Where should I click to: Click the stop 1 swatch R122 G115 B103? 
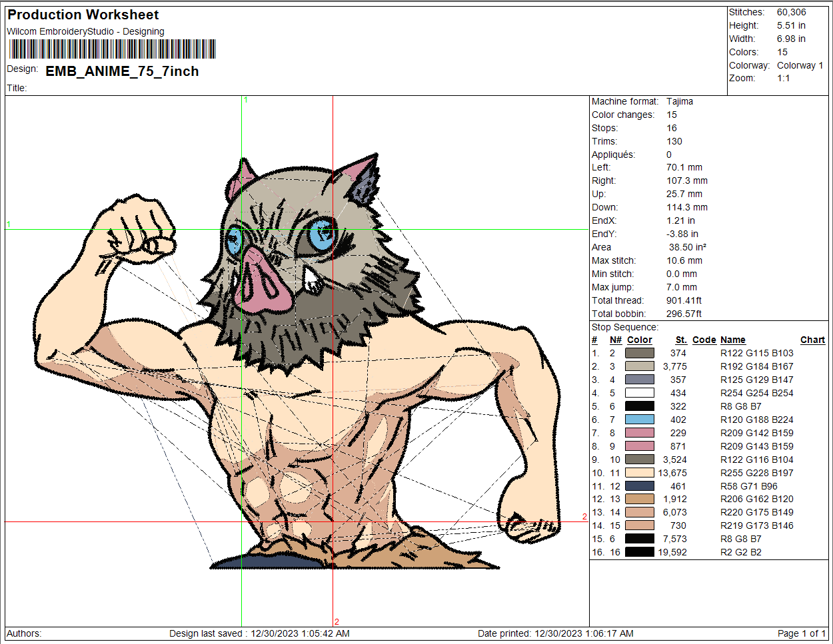point(639,353)
